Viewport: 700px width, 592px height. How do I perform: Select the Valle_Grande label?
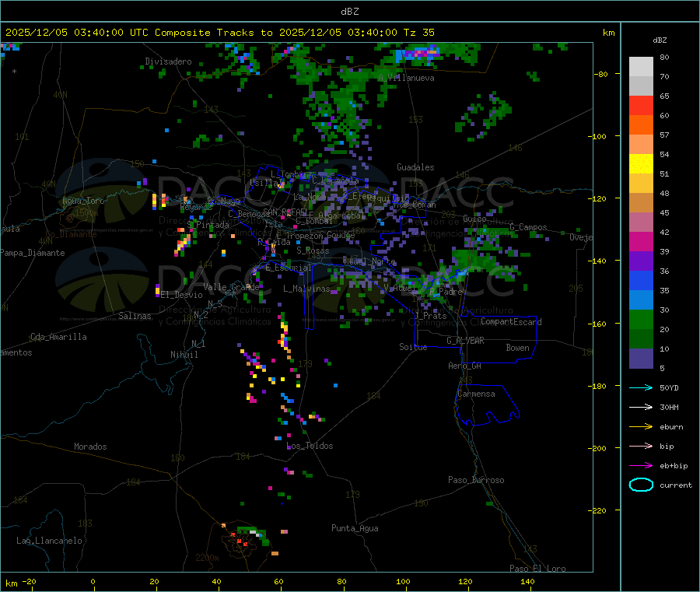pyautogui.click(x=231, y=286)
